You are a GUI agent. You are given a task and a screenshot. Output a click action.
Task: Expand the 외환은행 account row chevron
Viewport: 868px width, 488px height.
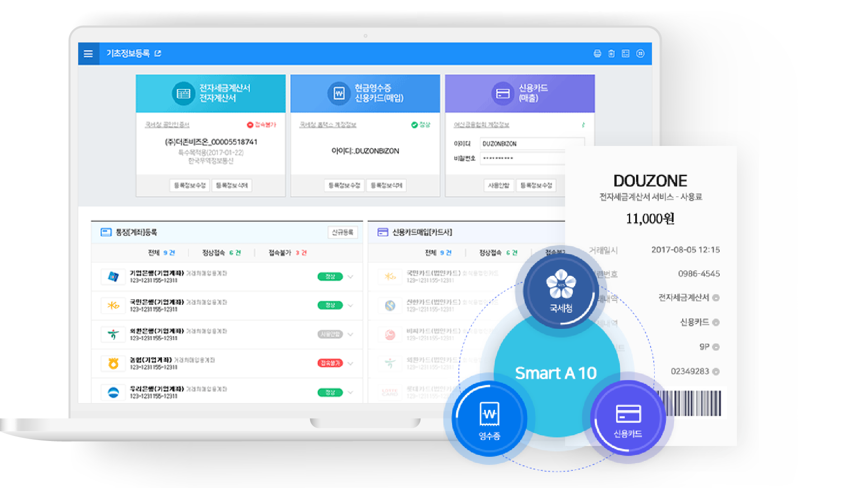pyautogui.click(x=350, y=334)
